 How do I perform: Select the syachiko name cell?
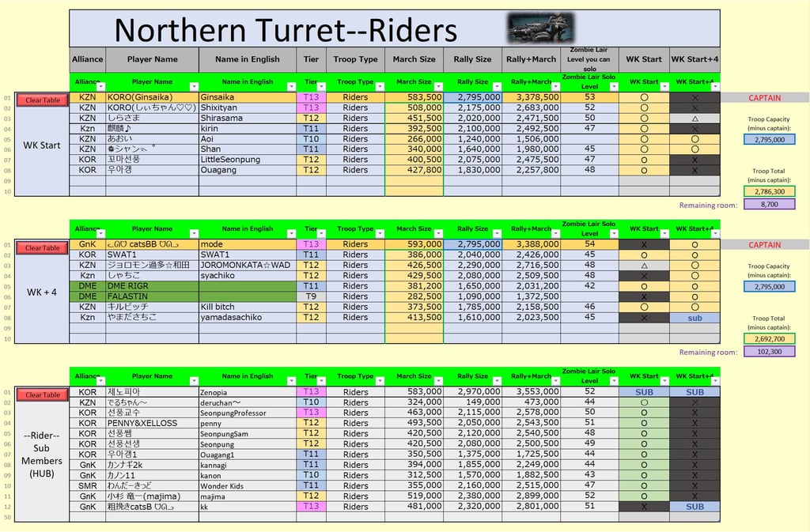tap(248, 276)
